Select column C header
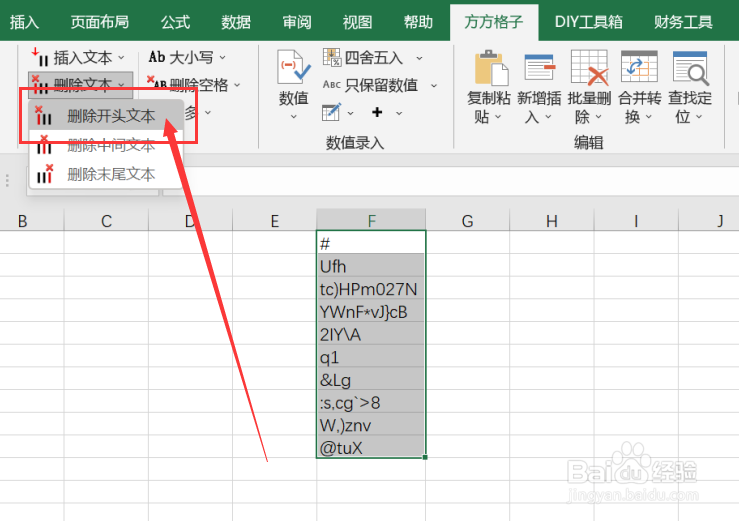Screen dimensions: 739x521 tap(107, 220)
